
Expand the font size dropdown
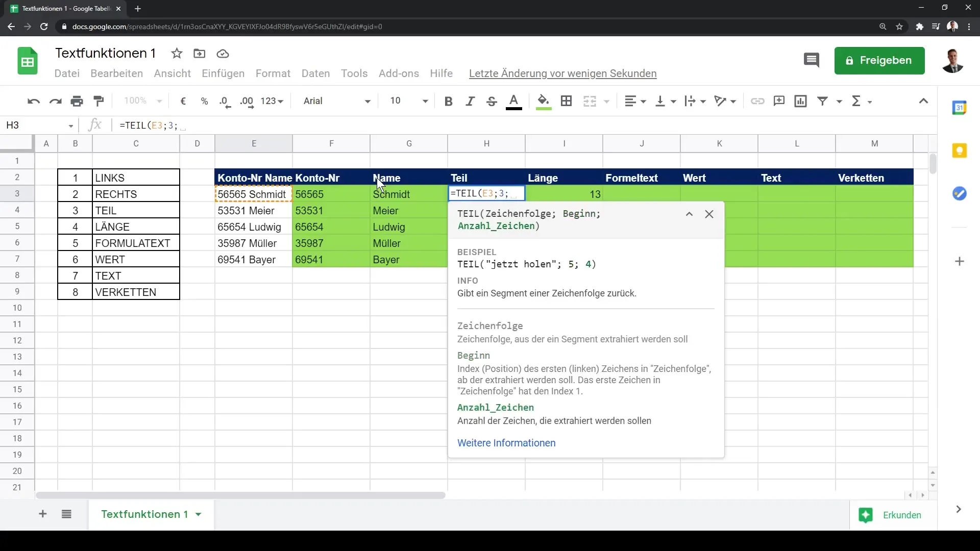425,101
